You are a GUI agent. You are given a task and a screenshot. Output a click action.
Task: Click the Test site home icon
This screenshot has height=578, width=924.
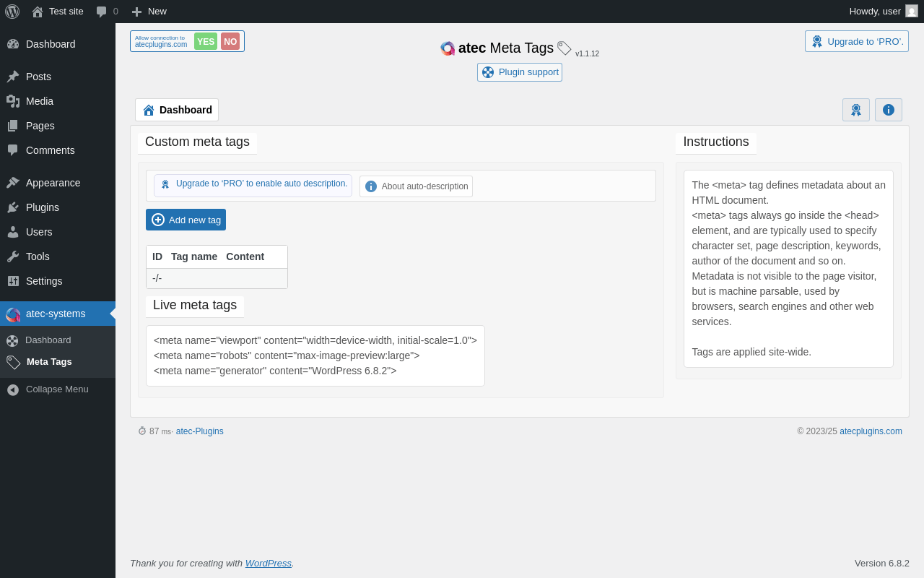38,12
